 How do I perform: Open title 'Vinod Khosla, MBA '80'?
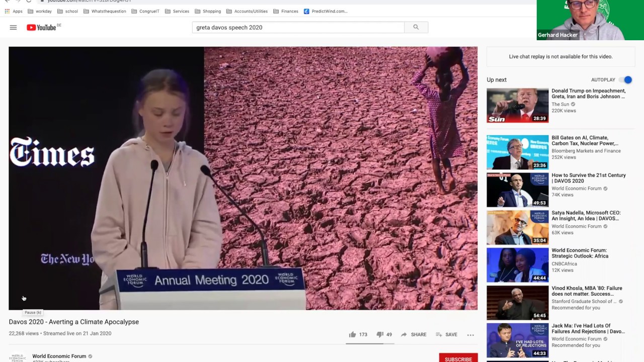(x=587, y=291)
